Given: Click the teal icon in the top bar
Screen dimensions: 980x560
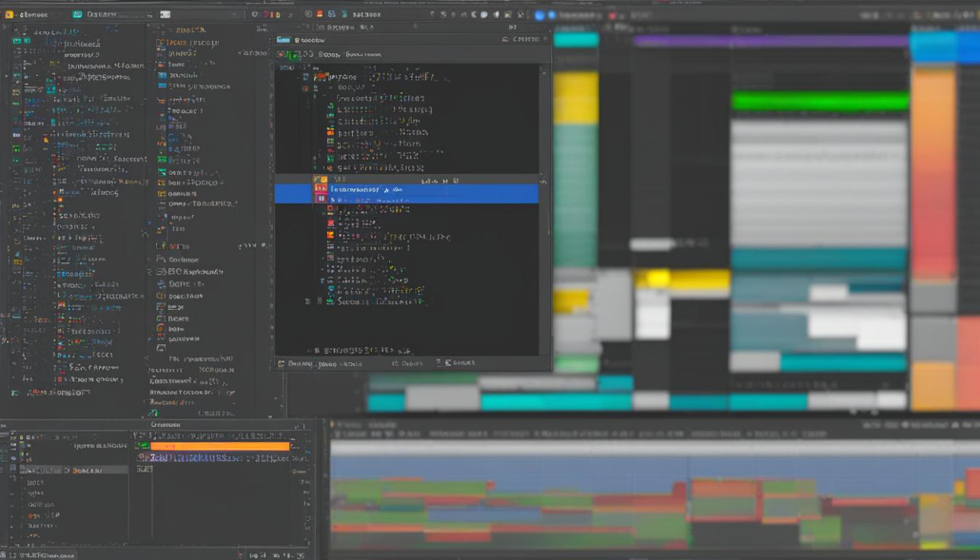Looking at the screenshot, I should [x=77, y=13].
